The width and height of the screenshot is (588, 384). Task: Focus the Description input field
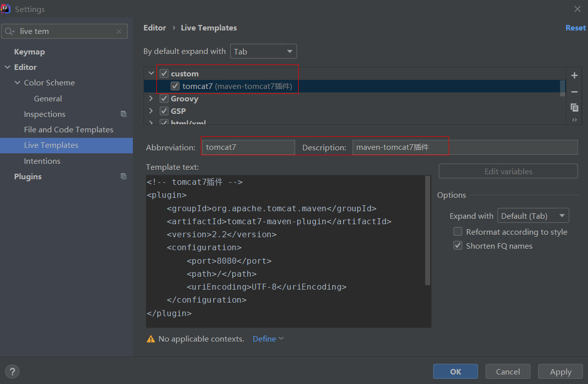pyautogui.click(x=465, y=147)
